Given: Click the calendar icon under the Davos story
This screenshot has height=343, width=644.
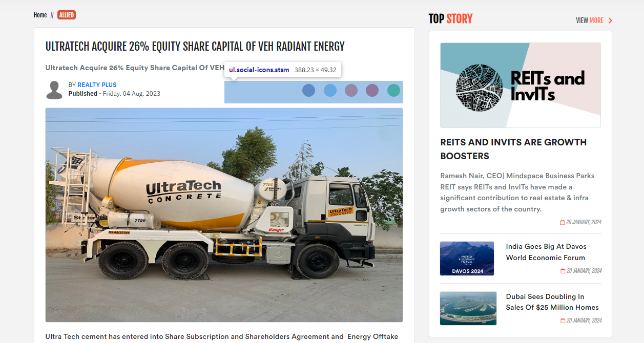Looking at the screenshot, I should [562, 271].
